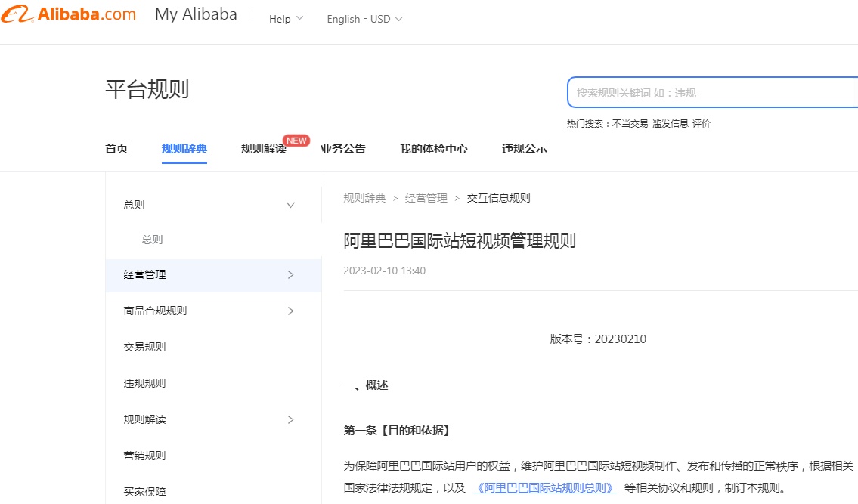This screenshot has width=858, height=504.
Task: Click hot search term 不当交易
Action: 630,124
